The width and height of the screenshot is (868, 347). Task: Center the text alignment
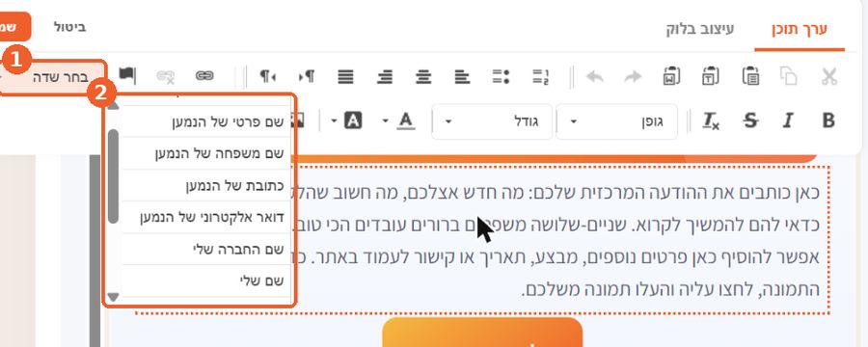(423, 76)
